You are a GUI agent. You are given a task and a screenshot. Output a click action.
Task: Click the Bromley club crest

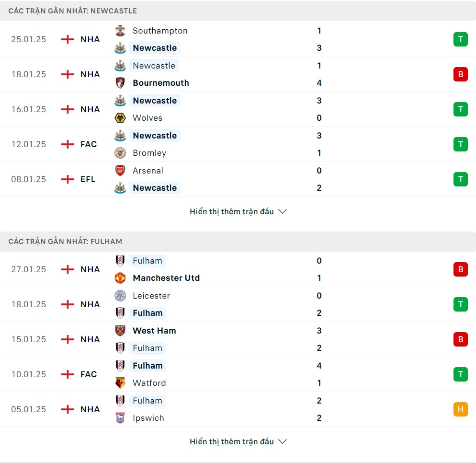click(120, 153)
